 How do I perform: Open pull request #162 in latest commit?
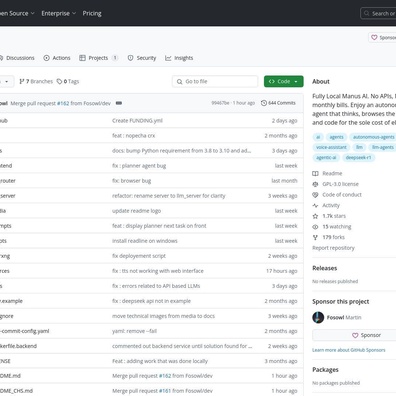63,103
